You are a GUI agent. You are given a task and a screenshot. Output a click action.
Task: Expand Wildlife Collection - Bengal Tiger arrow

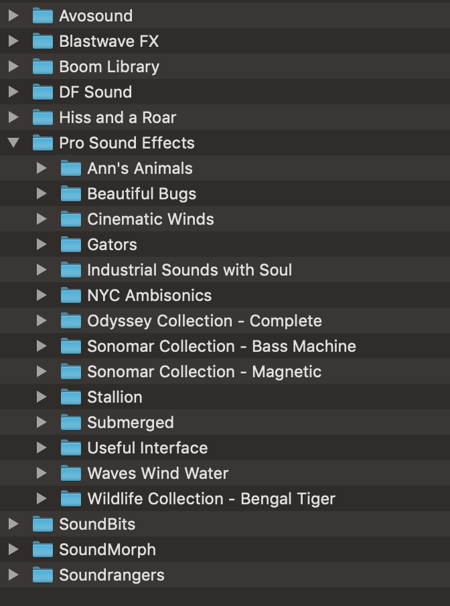[x=42, y=499]
